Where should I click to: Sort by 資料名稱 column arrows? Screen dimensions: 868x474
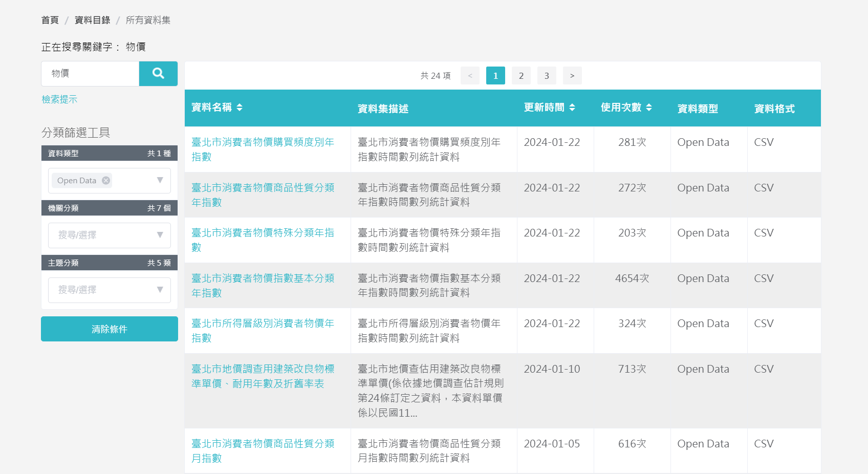pos(240,107)
